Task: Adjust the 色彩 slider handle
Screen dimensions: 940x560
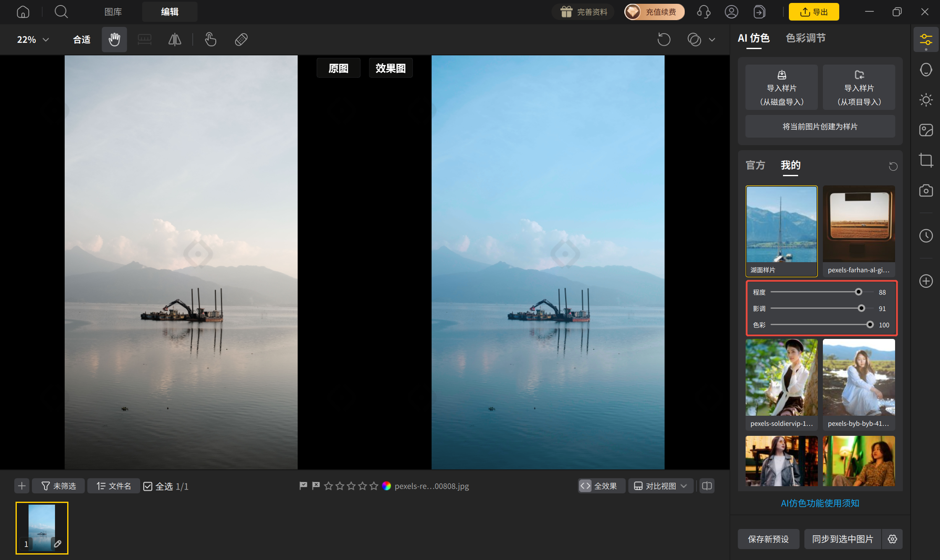Action: pyautogui.click(x=870, y=325)
